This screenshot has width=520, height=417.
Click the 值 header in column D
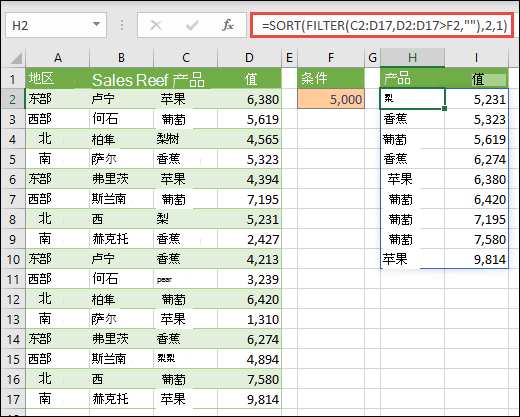[x=249, y=79]
